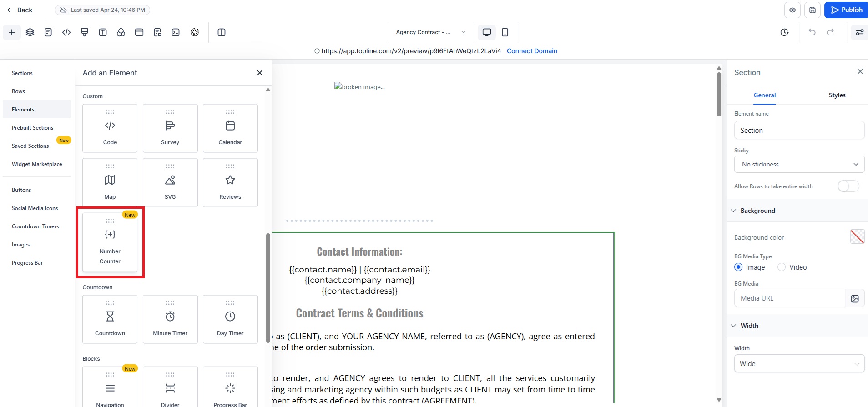Image resolution: width=868 pixels, height=407 pixels.
Task: Jump to Countdown Timers category
Action: coord(35,226)
